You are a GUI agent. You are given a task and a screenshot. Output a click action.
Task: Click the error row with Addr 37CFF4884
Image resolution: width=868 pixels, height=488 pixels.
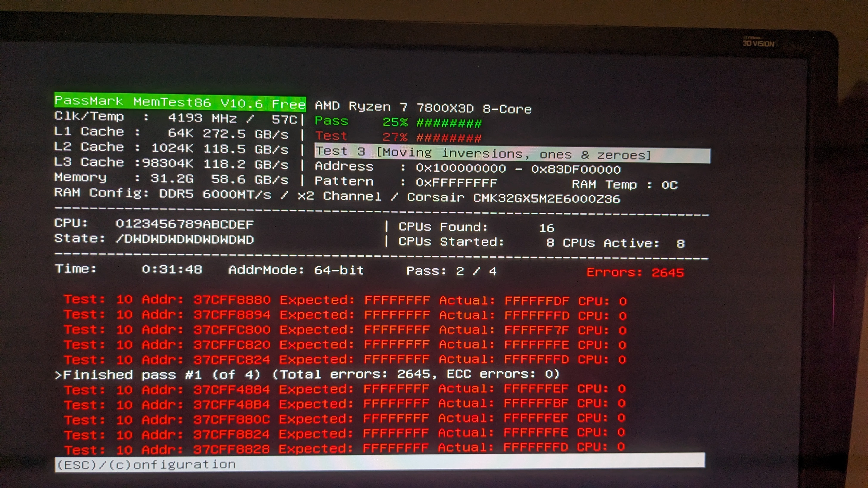coord(345,389)
